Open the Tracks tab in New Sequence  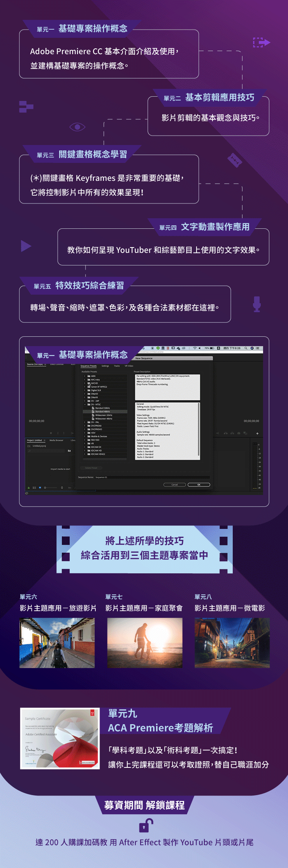[117, 366]
